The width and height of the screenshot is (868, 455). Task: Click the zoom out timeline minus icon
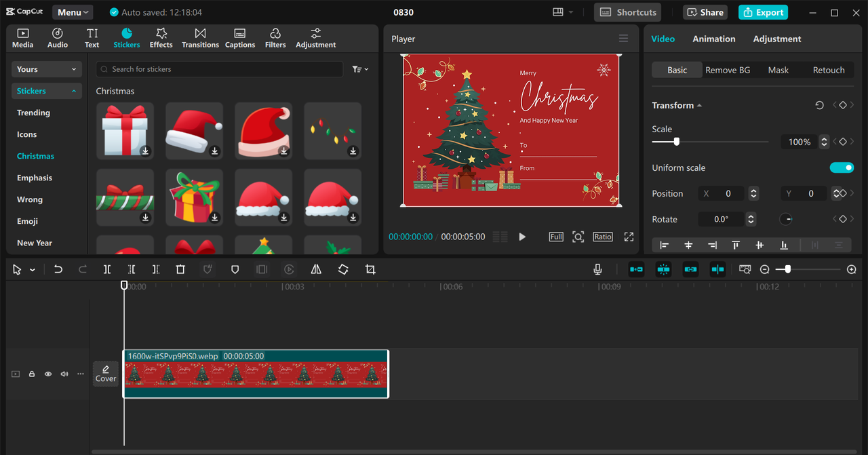tap(765, 269)
